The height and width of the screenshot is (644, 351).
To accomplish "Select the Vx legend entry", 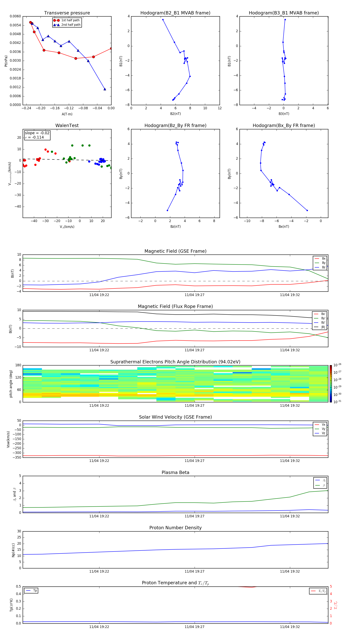I will click(320, 424).
